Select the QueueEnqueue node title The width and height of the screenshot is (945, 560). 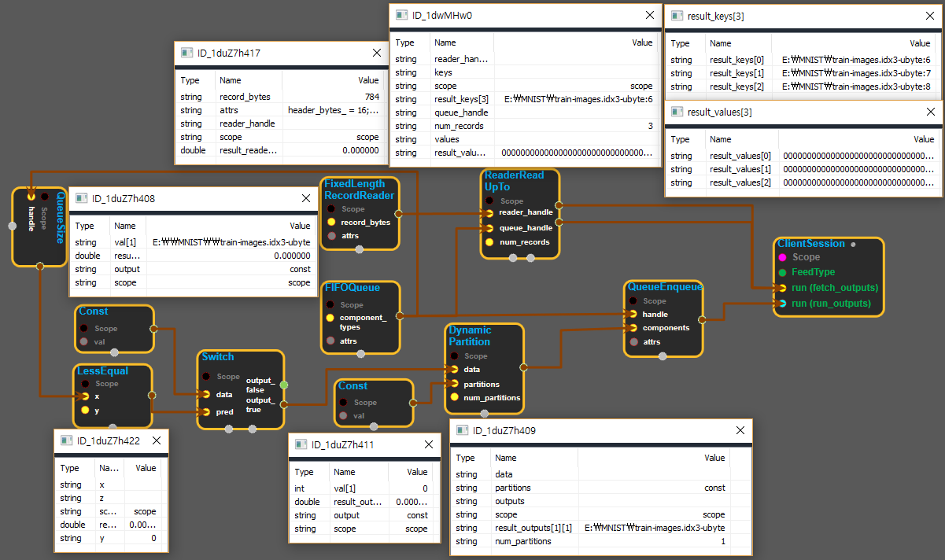click(x=664, y=287)
